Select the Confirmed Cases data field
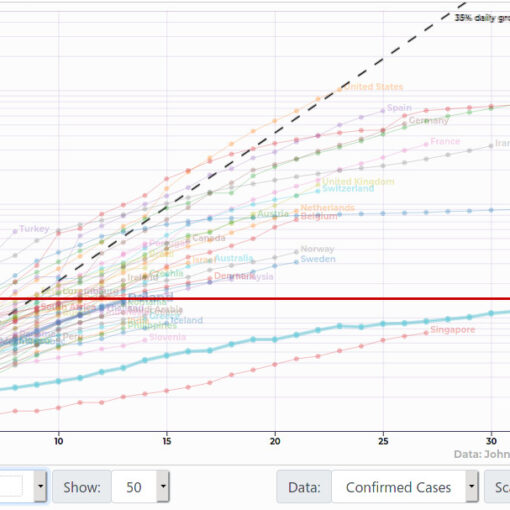Image resolution: width=510 pixels, height=510 pixels. pyautogui.click(x=399, y=487)
